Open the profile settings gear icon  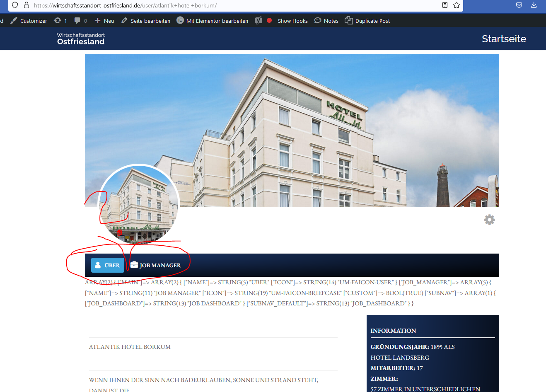click(490, 220)
